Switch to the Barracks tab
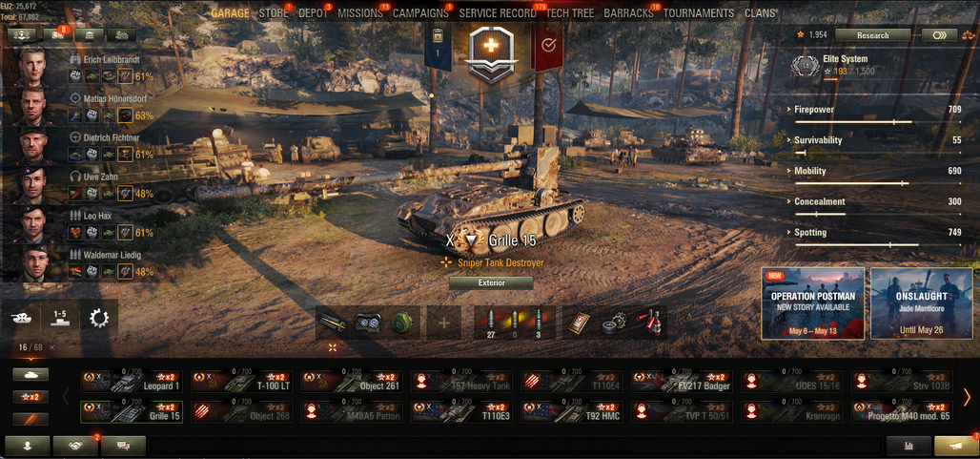980x459 pixels. (x=628, y=13)
